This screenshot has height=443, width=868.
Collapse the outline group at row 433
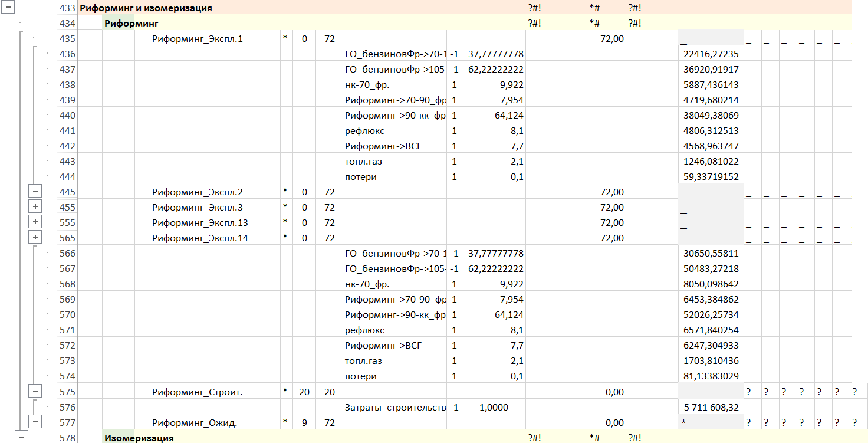(8, 8)
